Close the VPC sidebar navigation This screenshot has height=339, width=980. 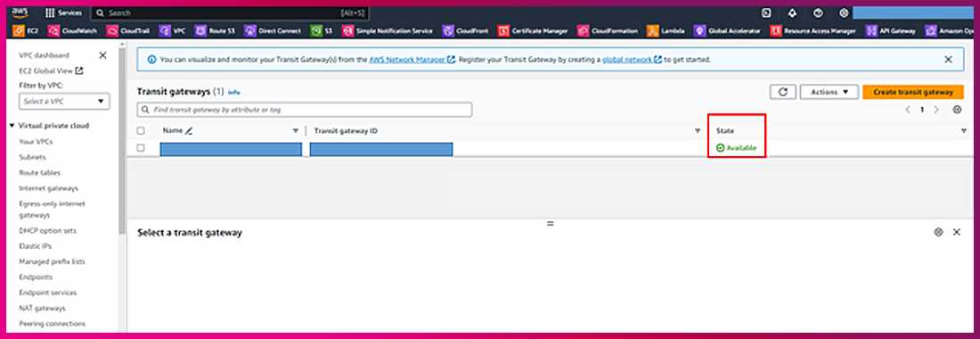(103, 55)
